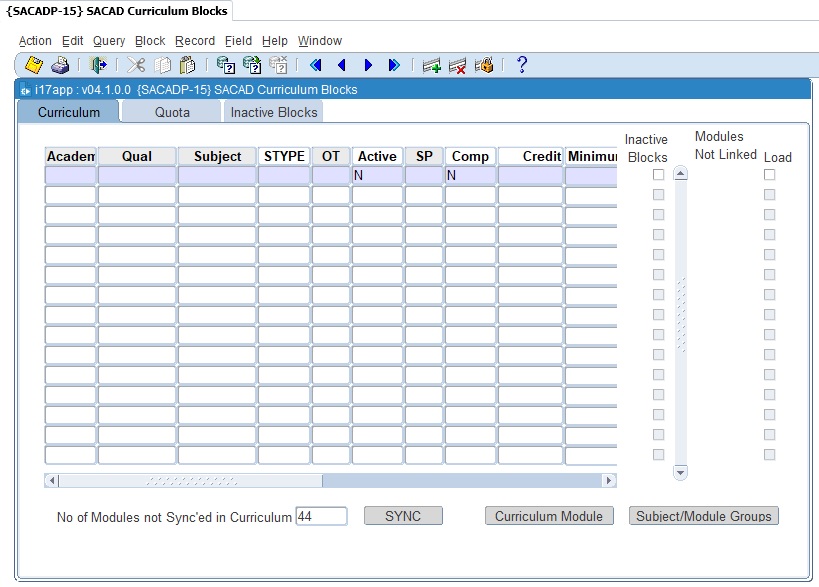Go to next record arrow
This screenshot has width=819, height=587.
click(368, 65)
